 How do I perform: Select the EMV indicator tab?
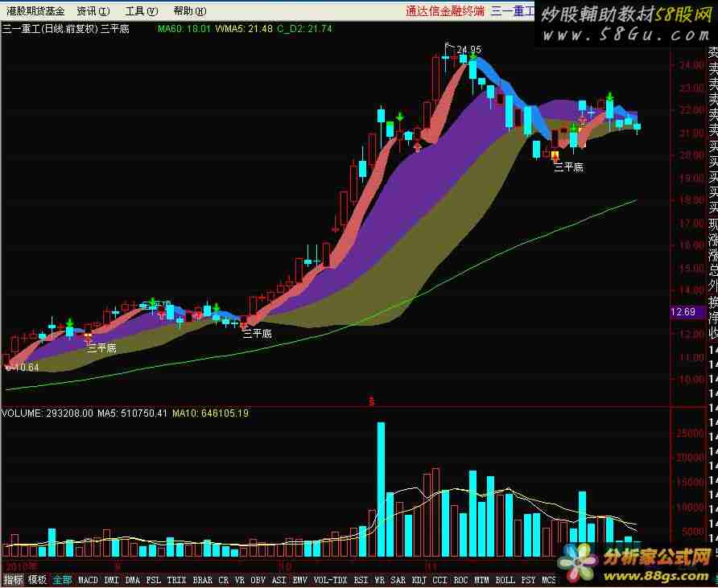(x=300, y=580)
